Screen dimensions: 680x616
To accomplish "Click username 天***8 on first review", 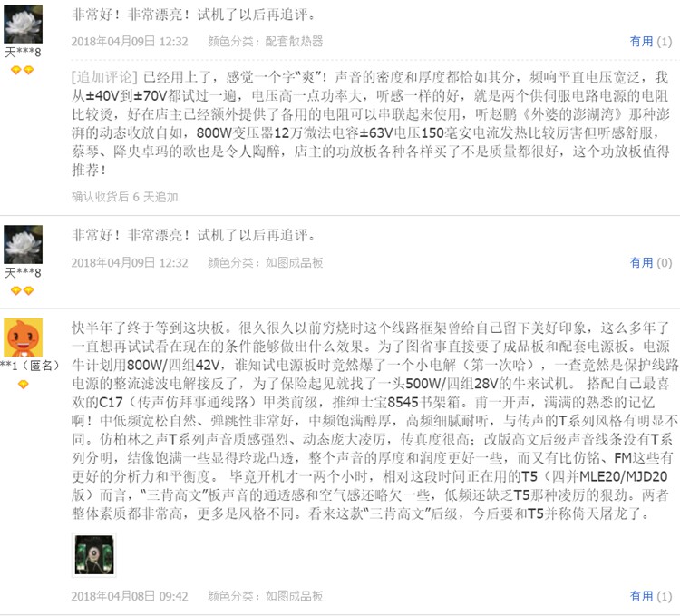I will (x=23, y=53).
